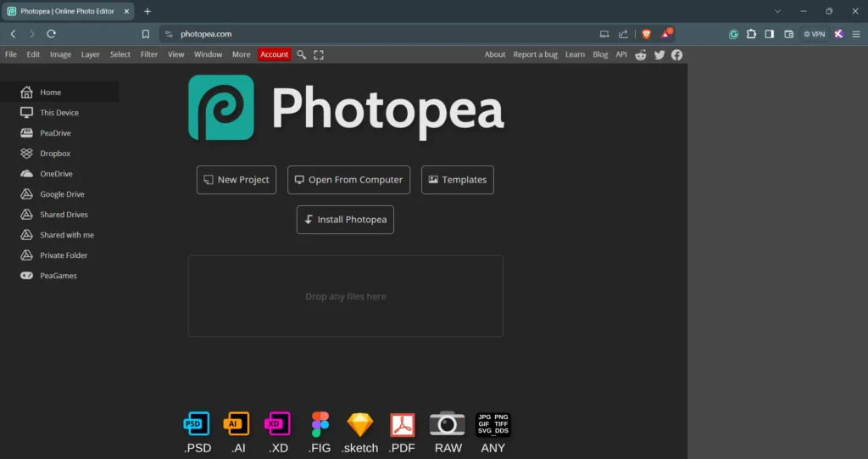868x459 pixels.
Task: Open the Select menu
Action: [120, 54]
